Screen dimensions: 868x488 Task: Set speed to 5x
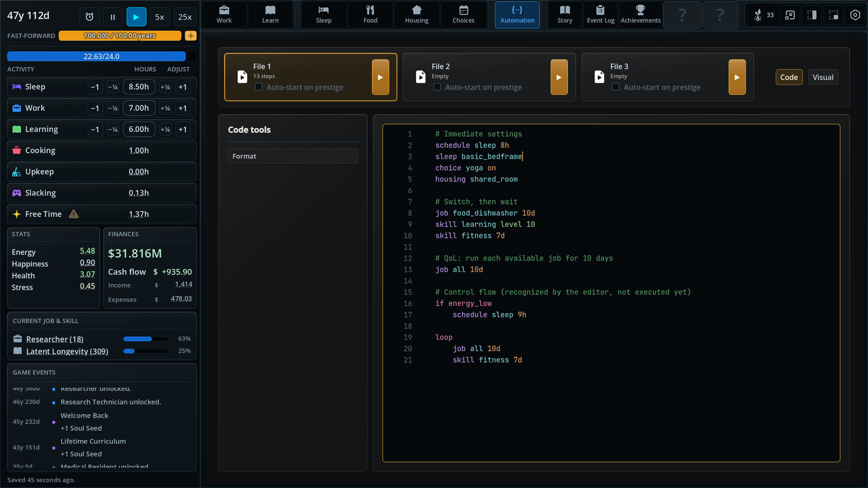pyautogui.click(x=160, y=17)
